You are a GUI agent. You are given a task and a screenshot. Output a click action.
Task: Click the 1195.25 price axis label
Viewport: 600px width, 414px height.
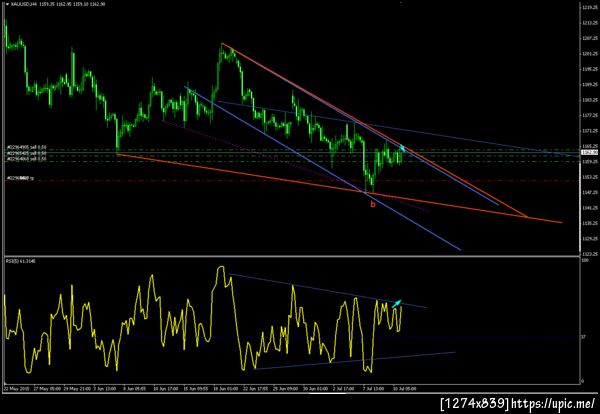point(590,69)
